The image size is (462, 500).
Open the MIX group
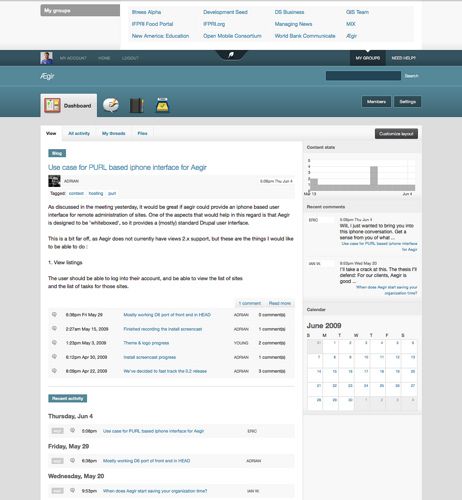pyautogui.click(x=351, y=24)
